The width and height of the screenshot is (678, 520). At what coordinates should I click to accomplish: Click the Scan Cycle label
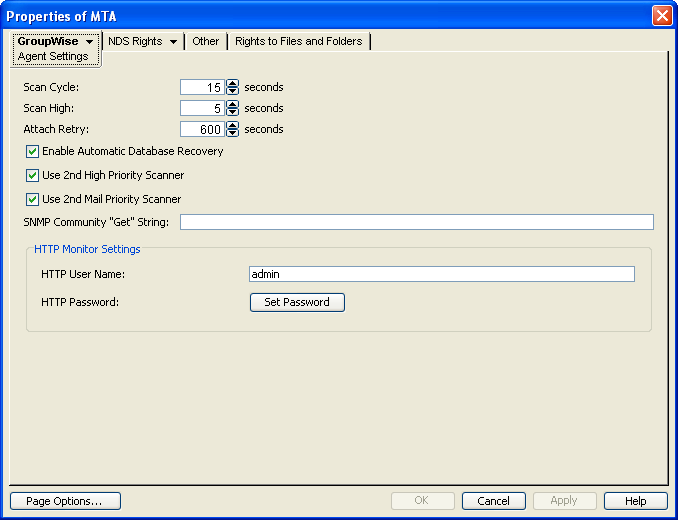[51, 87]
